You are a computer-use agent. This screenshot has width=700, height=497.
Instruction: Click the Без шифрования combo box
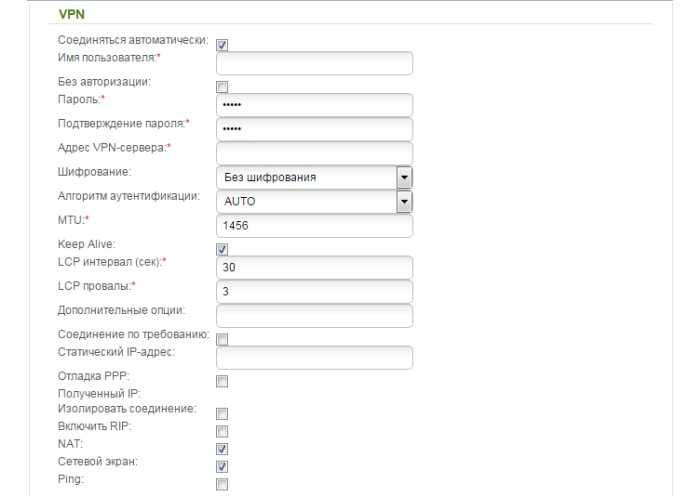(x=314, y=177)
